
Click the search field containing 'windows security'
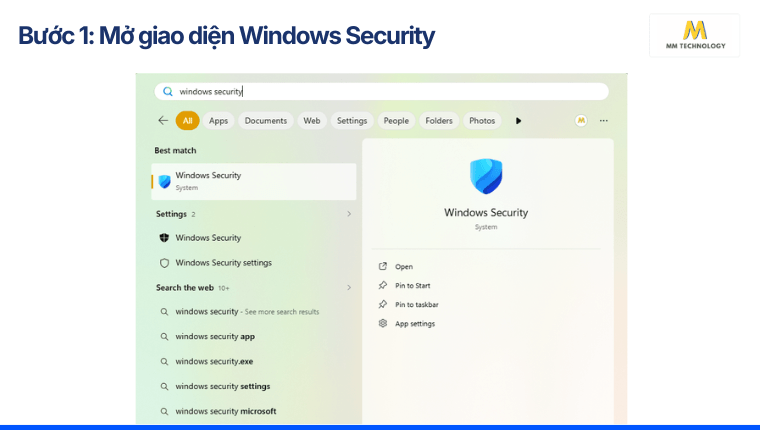pos(381,92)
